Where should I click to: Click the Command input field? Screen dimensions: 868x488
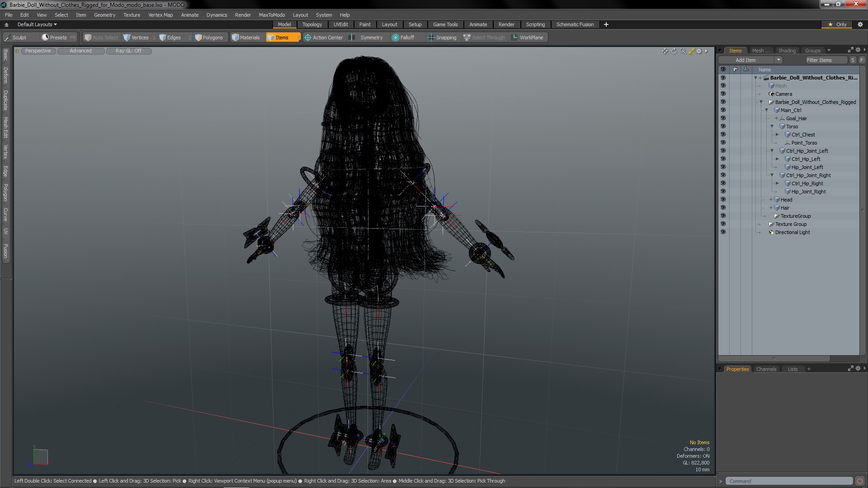pos(789,481)
